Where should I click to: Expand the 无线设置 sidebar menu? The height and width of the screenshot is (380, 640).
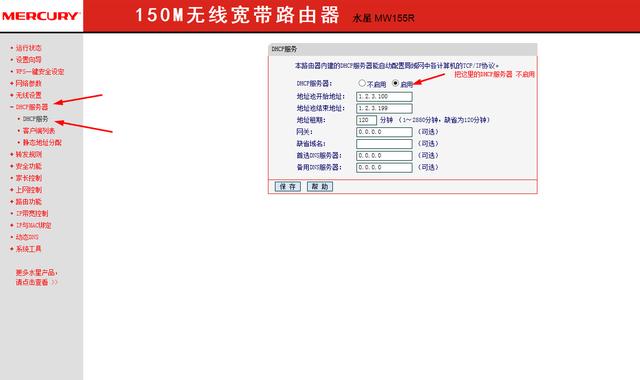[28, 95]
